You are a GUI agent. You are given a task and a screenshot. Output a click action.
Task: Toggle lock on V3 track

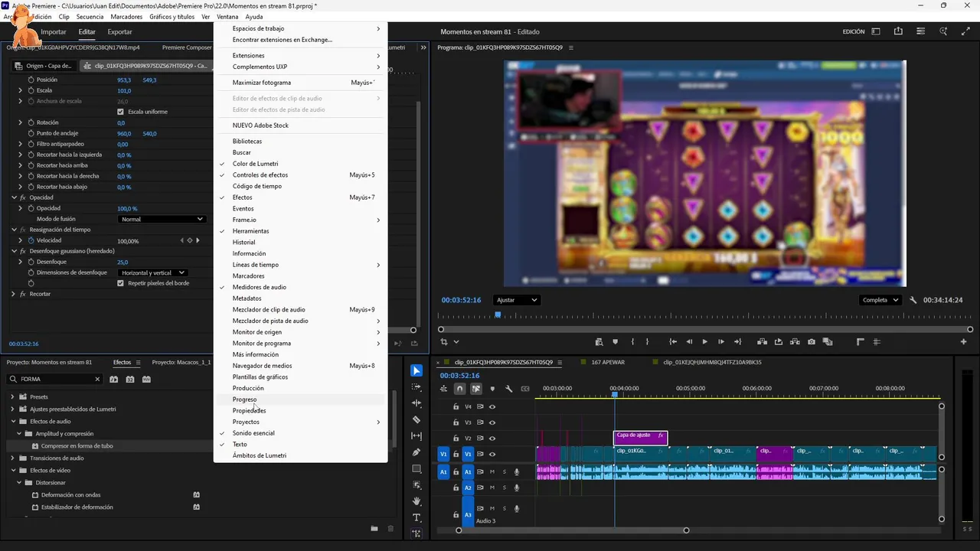(x=456, y=422)
